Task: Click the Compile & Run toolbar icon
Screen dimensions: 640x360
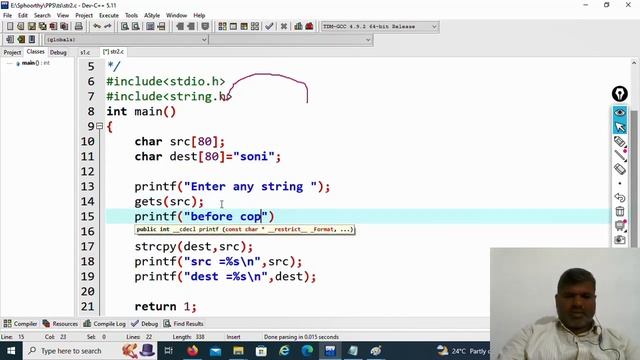Action: [x=244, y=27]
